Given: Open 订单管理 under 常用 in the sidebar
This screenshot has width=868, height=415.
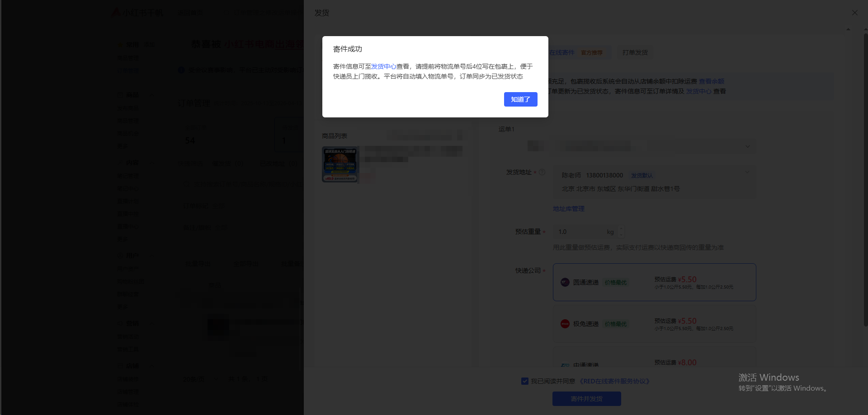Looking at the screenshot, I should [128, 70].
